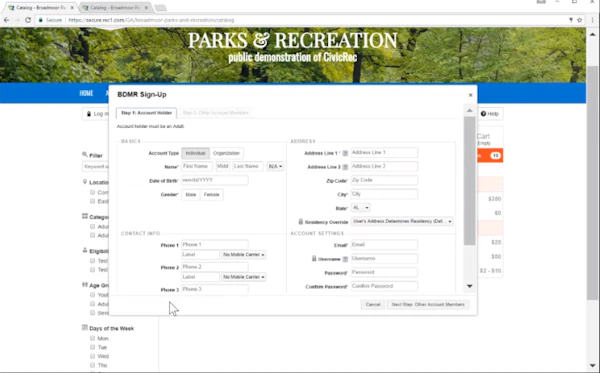The width and height of the screenshot is (600, 373).
Task: Switch to the second Catalog browser tab
Action: [115, 8]
